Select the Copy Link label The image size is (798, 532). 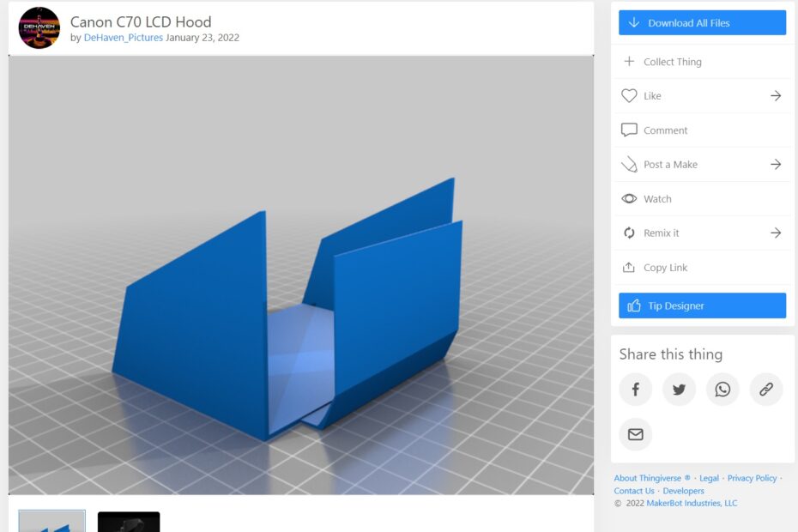tap(665, 267)
